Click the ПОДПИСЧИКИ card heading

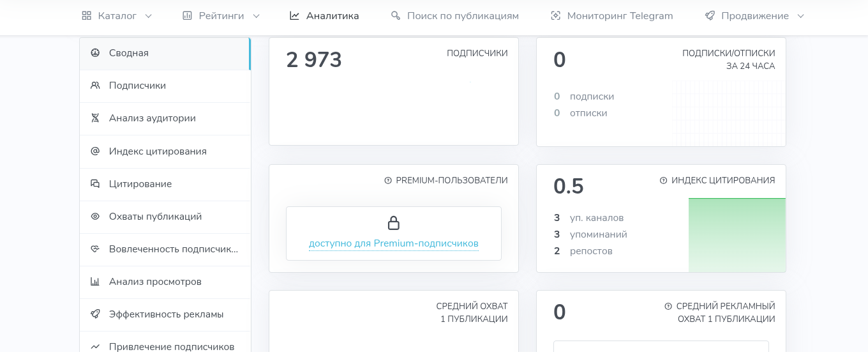click(x=477, y=53)
